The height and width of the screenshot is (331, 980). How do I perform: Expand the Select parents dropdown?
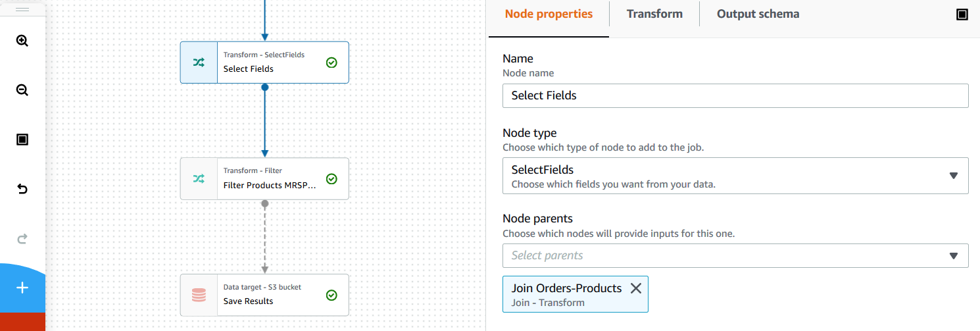click(x=735, y=255)
